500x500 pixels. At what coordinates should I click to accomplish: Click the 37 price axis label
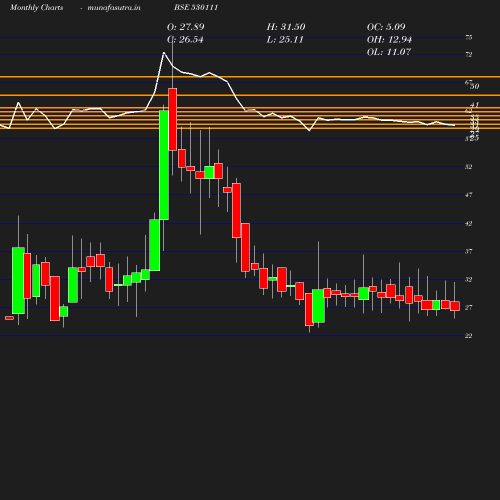pos(469,251)
